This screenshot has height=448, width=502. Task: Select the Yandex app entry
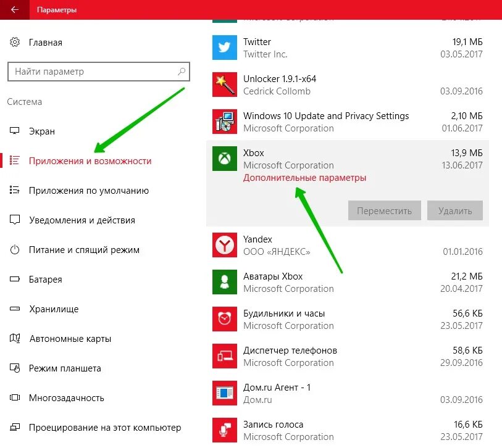click(x=257, y=239)
